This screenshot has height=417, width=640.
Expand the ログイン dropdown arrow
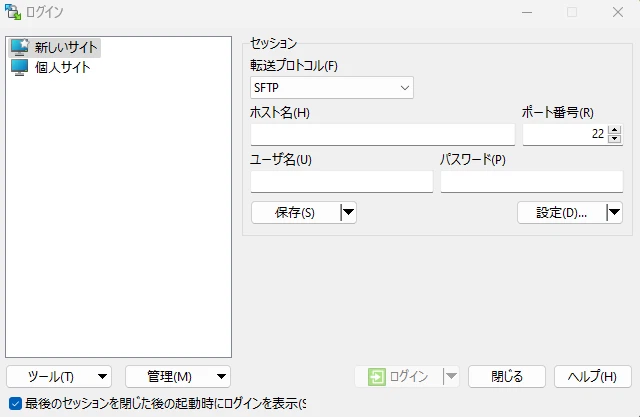point(451,376)
